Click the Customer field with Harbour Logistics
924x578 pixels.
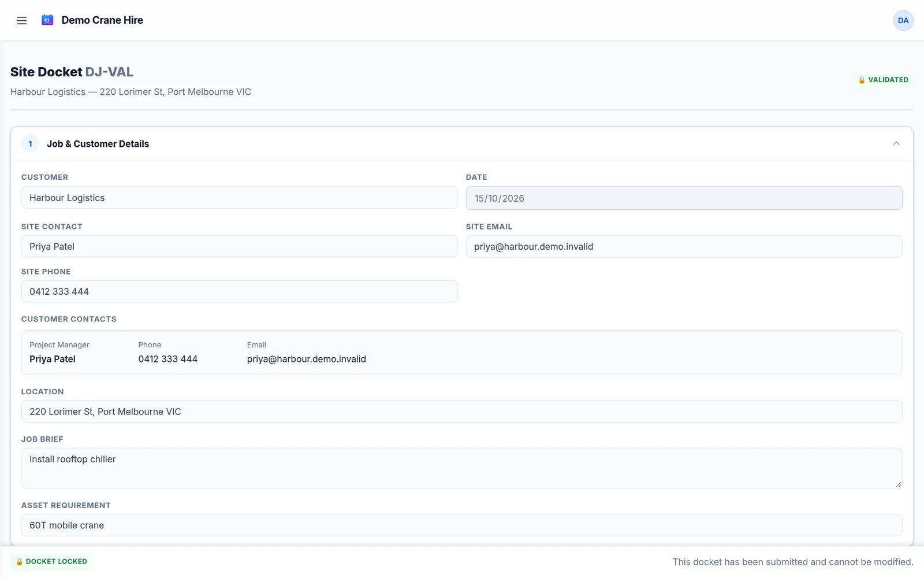(240, 198)
